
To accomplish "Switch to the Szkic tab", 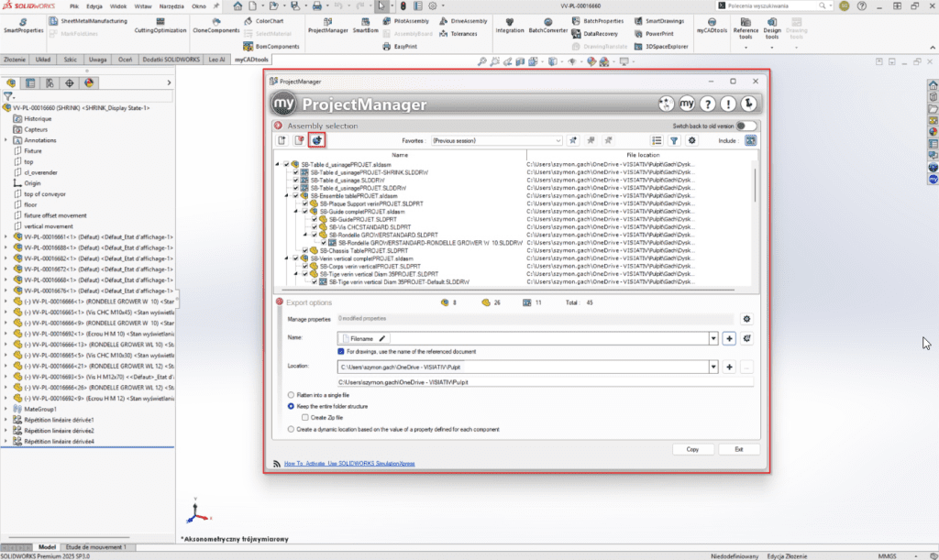I will pos(70,60).
